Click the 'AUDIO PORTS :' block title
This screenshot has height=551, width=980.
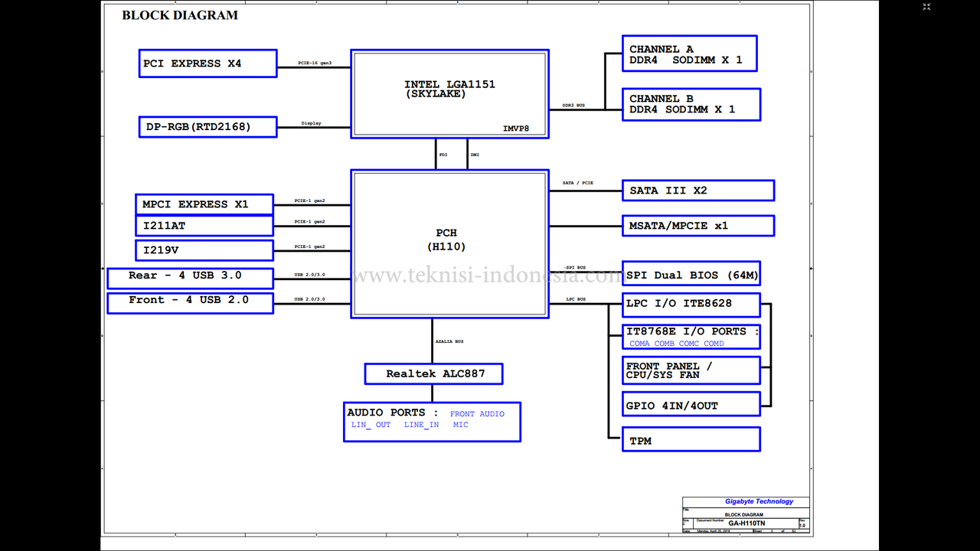tap(393, 412)
